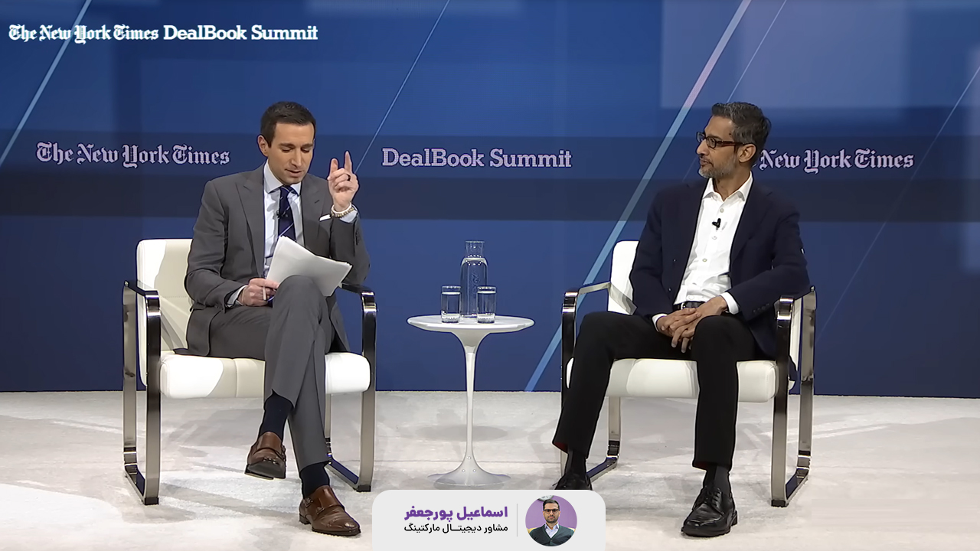Click the lapel microphone on the guest's shirt

(717, 223)
